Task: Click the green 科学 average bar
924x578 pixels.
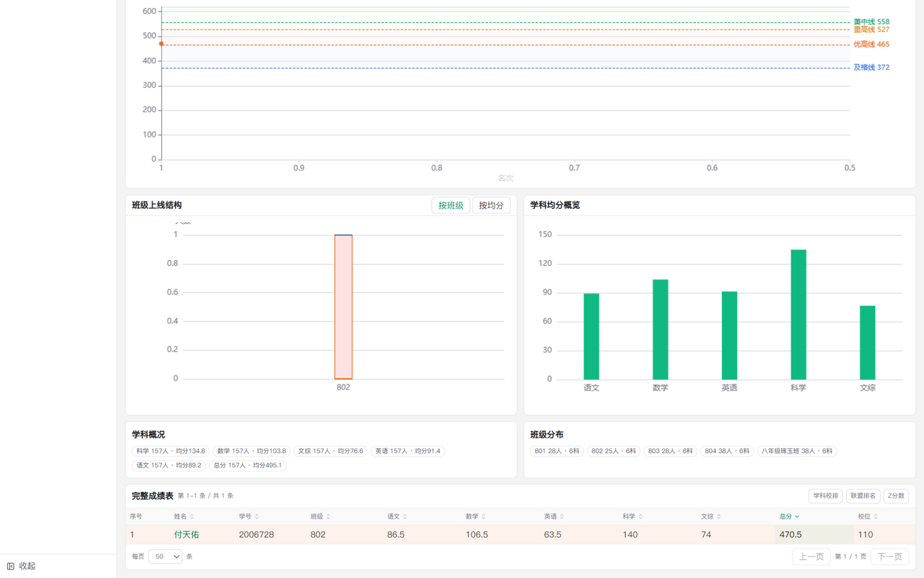Action: pyautogui.click(x=798, y=315)
